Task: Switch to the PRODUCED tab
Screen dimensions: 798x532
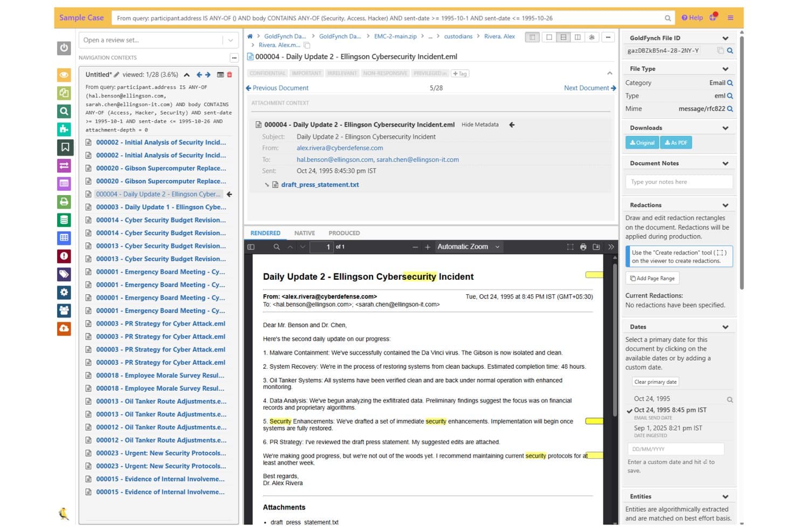Action: point(344,233)
